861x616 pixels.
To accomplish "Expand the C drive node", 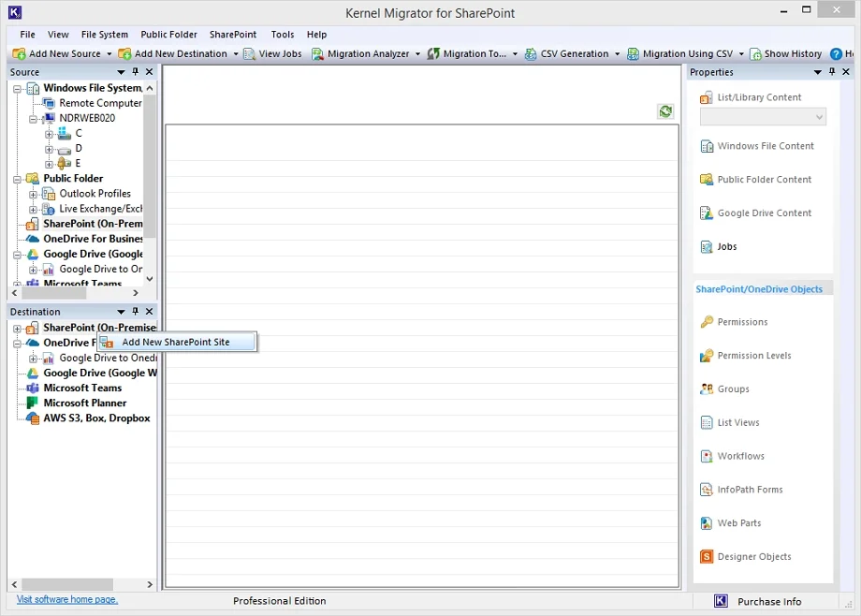I will [50, 134].
